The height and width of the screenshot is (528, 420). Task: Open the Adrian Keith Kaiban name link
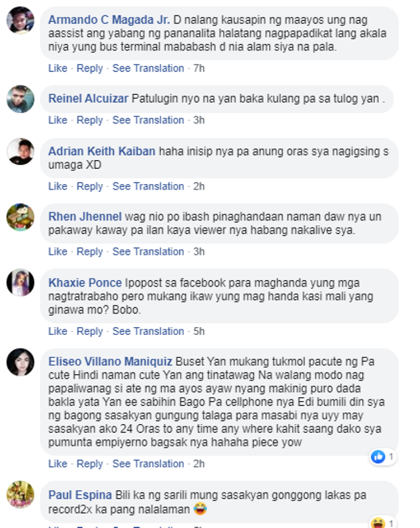click(101, 151)
